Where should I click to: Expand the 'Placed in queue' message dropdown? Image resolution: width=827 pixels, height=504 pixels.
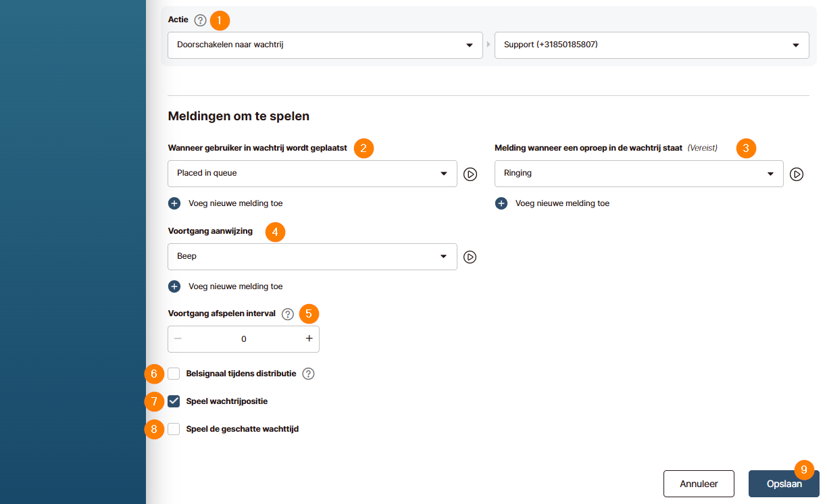(312, 174)
